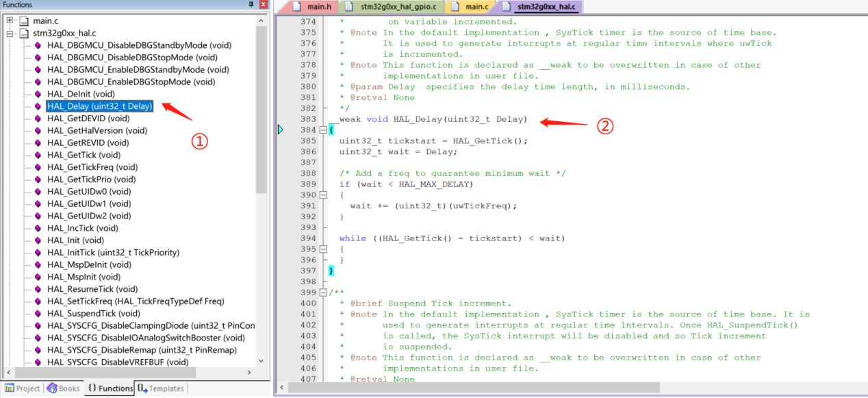Click the diamond icon next to HAL_GetTick (void)
Screen dimensions: 868x398
coord(38,155)
